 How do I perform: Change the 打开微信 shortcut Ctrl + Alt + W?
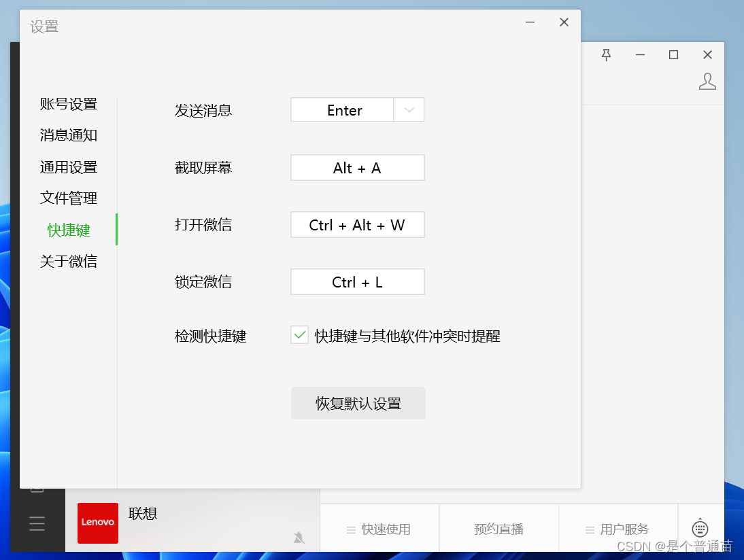tap(357, 224)
